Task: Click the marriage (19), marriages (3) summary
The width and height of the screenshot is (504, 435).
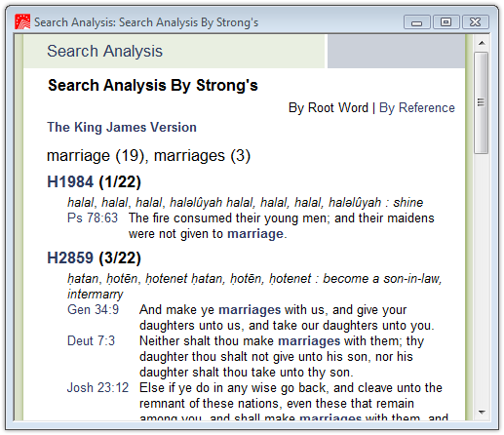Action: click(x=149, y=156)
